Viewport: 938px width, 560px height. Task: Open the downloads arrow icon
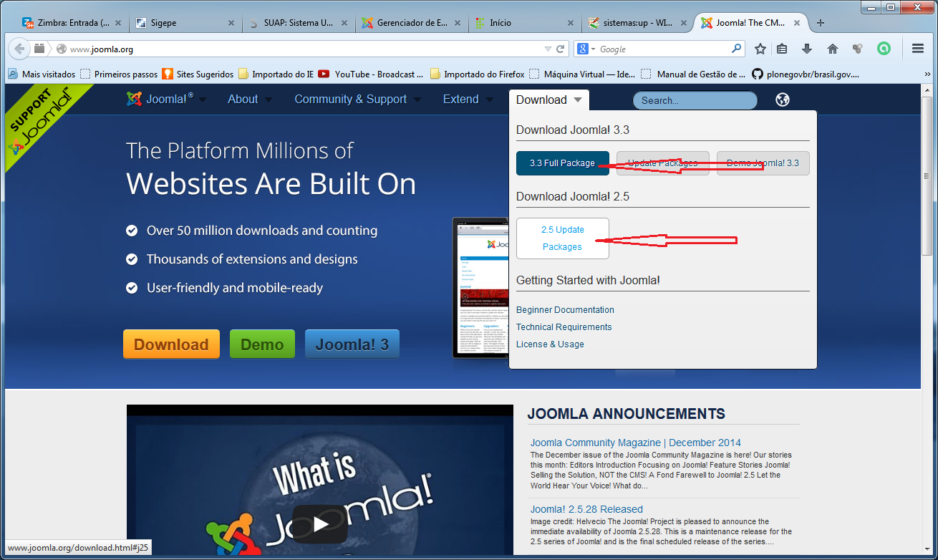[807, 49]
